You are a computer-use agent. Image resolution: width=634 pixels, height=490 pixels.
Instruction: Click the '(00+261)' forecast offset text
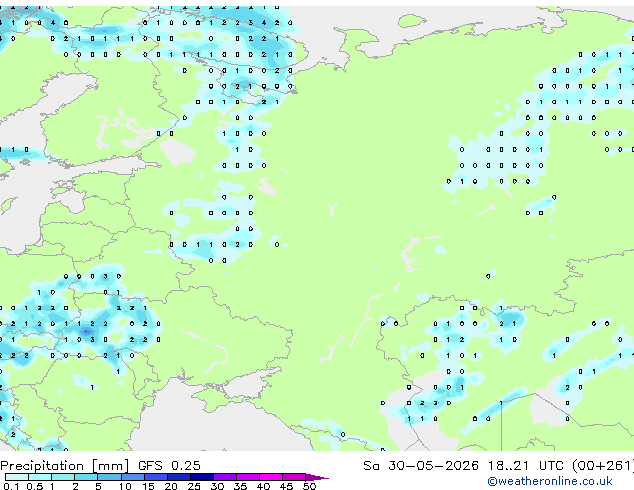603,465
